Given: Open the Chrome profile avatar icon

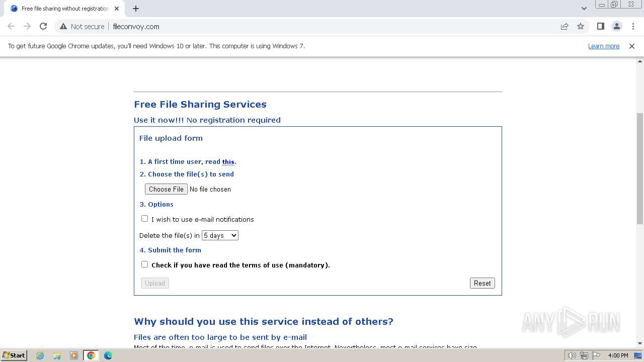Looking at the screenshot, I should (x=616, y=27).
